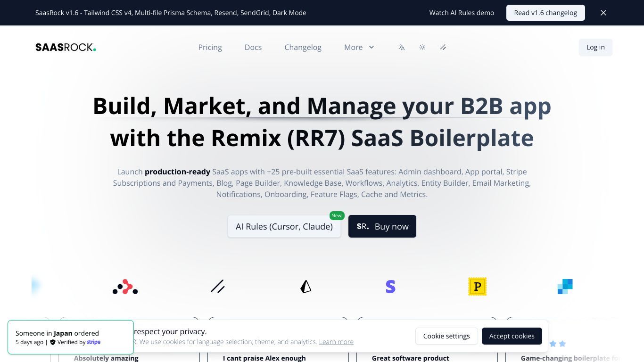Dismiss the top announcement banner
Image resolution: width=644 pixels, height=362 pixels.
coord(603,13)
